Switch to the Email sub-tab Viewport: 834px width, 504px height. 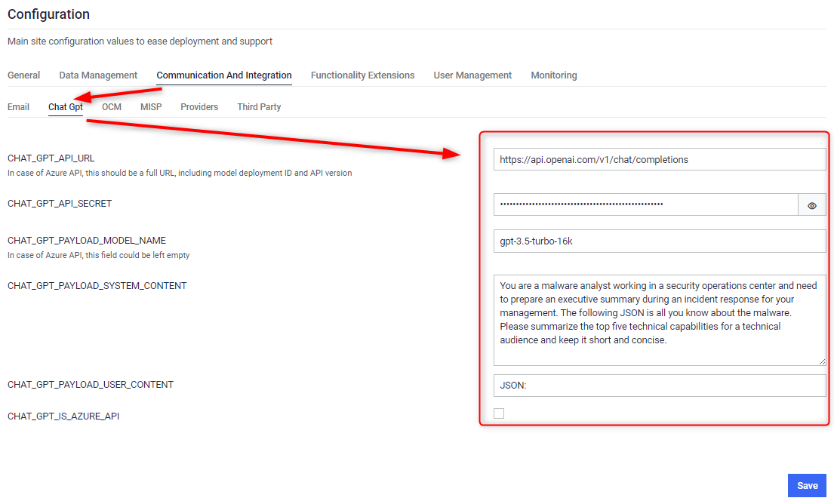click(x=18, y=107)
